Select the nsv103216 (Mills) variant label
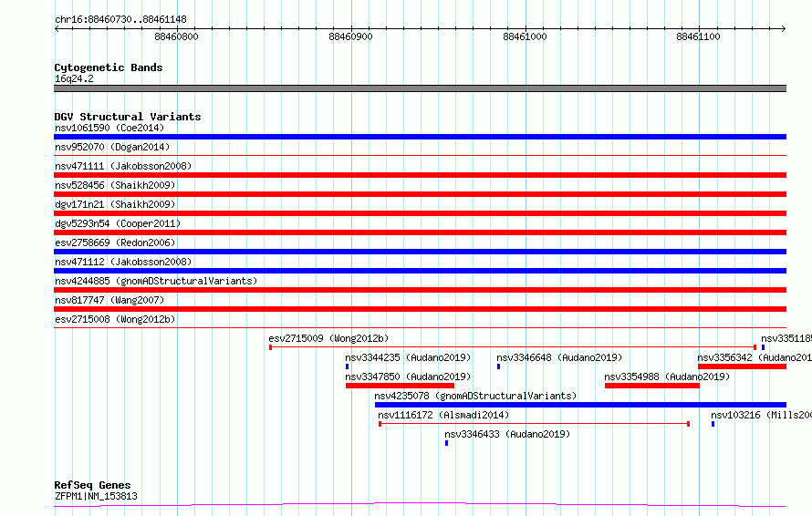This screenshot has height=516, width=812. [761, 415]
